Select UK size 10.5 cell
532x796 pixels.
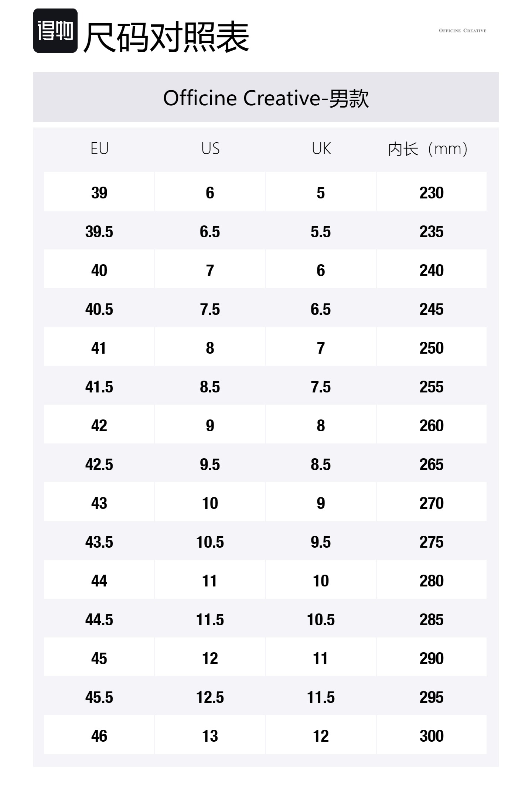[x=321, y=619]
